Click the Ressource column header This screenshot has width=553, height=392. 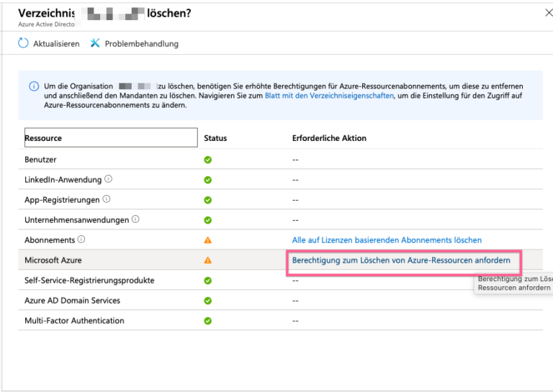[109, 137]
